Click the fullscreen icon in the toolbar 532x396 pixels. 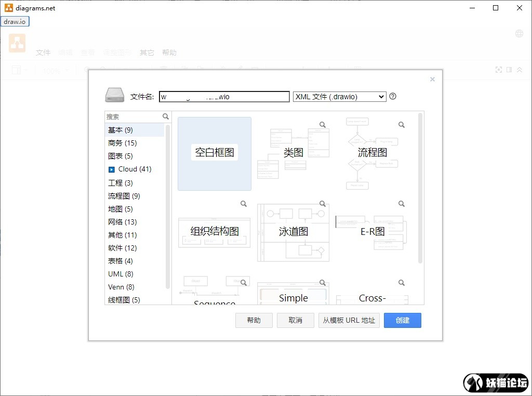[x=498, y=70]
